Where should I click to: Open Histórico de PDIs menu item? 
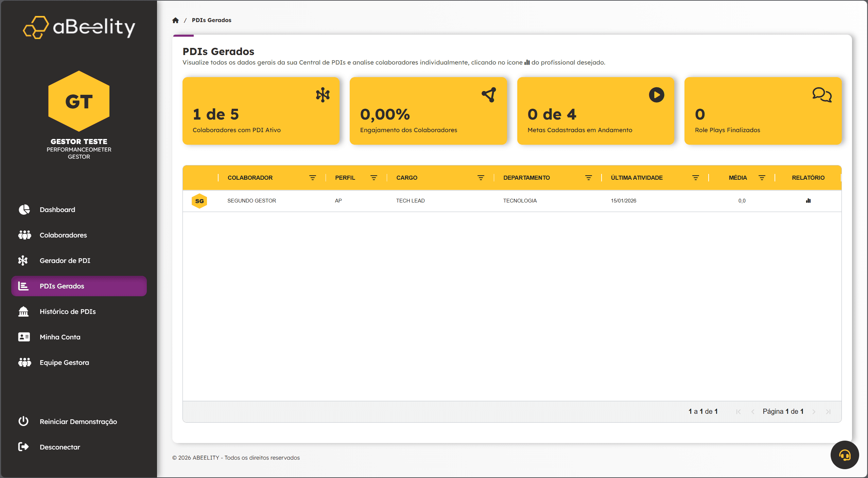click(x=68, y=312)
